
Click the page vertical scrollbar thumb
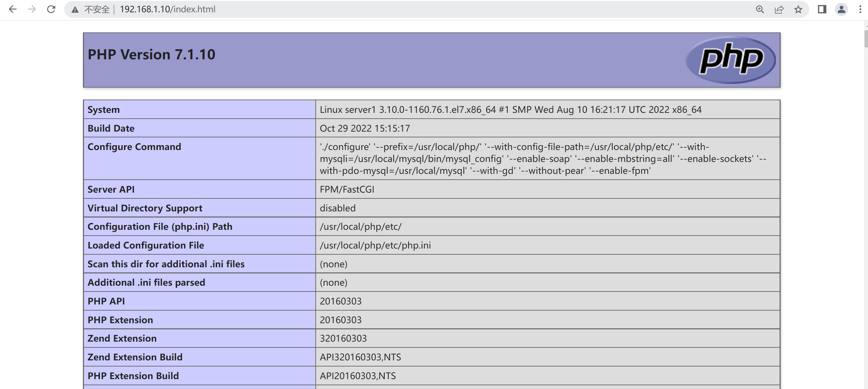[x=866, y=39]
